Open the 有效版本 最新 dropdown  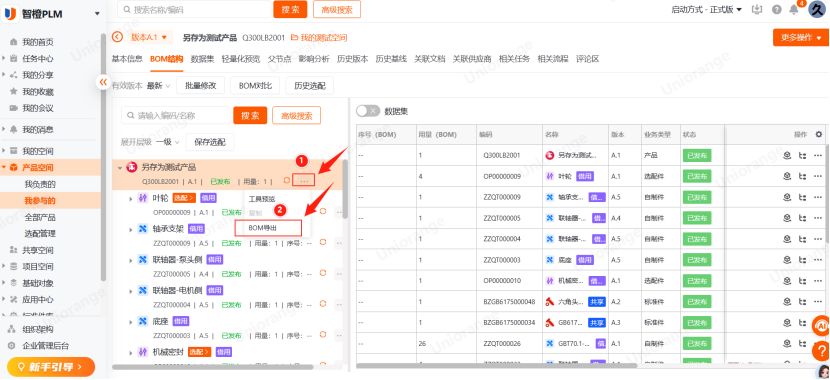(x=158, y=86)
